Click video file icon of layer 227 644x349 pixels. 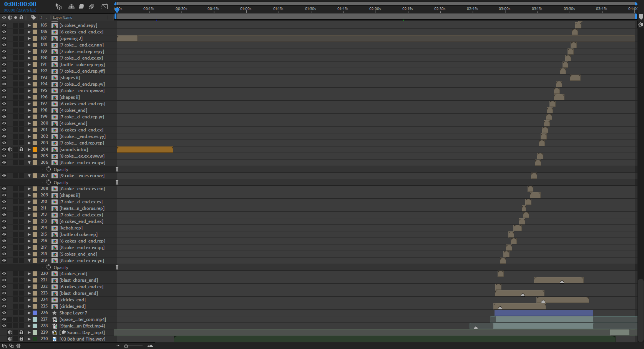tap(55, 319)
